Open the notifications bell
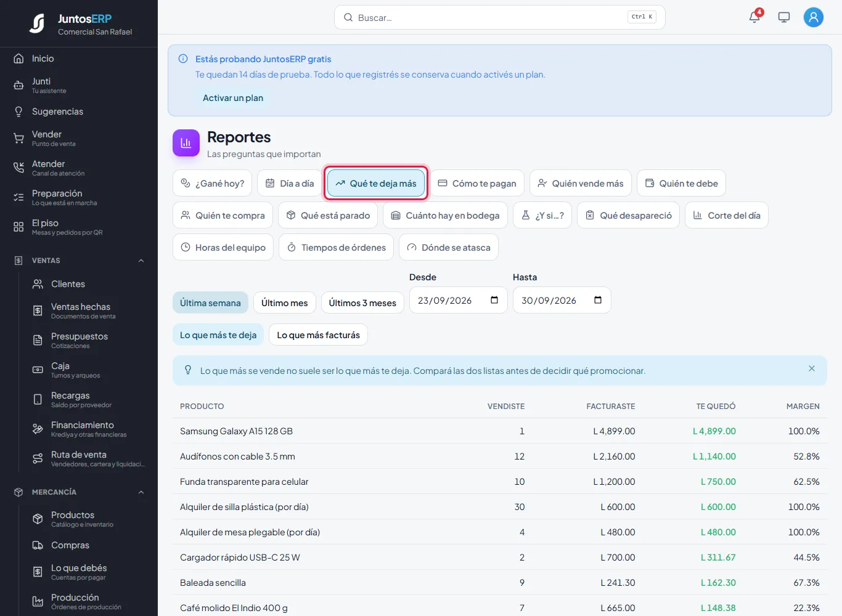The height and width of the screenshot is (616, 842). click(x=754, y=17)
